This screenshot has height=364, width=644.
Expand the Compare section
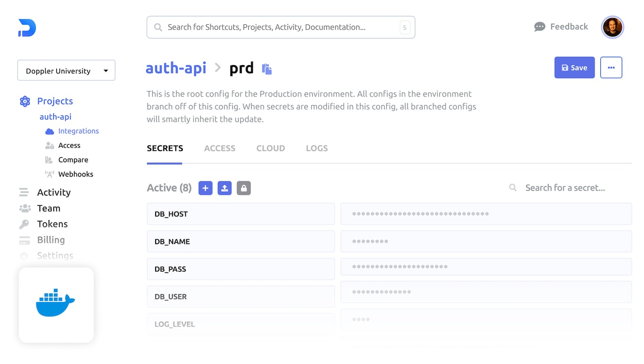73,159
